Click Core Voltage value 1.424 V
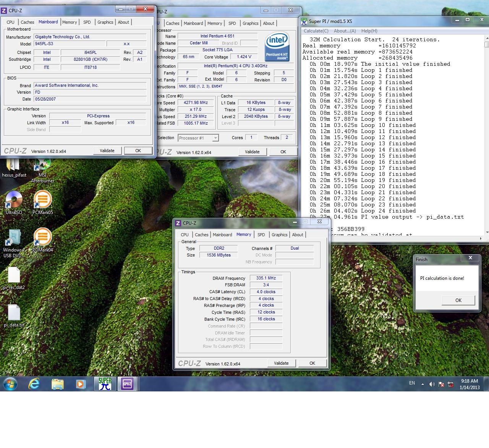 (x=244, y=57)
